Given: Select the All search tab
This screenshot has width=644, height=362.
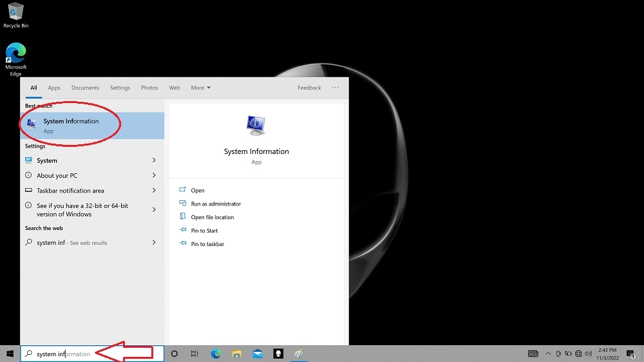Looking at the screenshot, I should coord(33,88).
